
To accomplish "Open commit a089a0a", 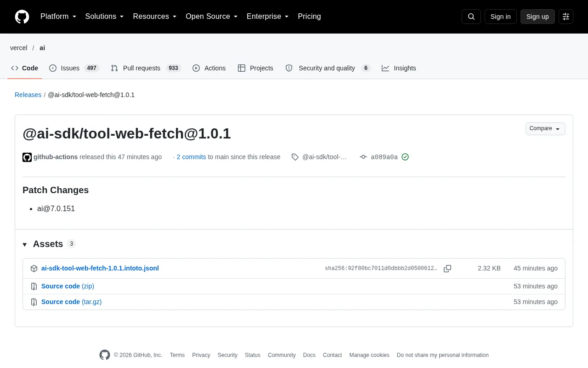I will pyautogui.click(x=384, y=157).
